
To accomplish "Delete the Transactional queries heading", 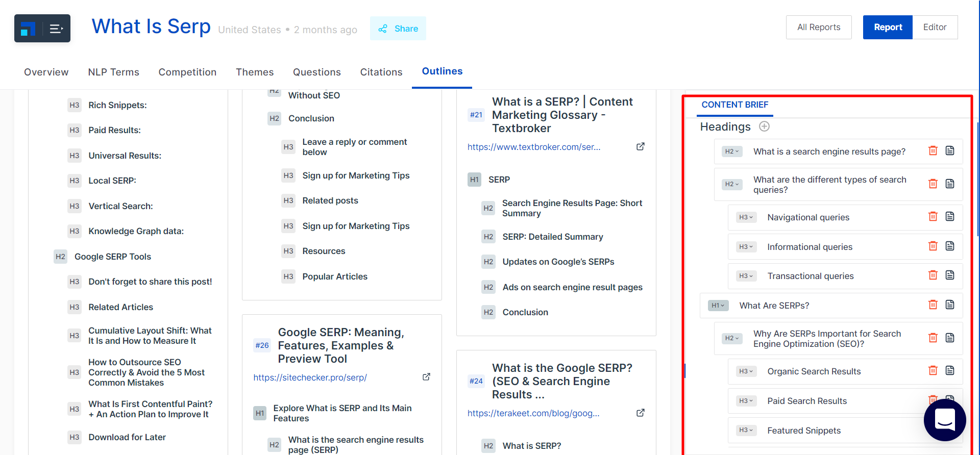I will coord(933,275).
